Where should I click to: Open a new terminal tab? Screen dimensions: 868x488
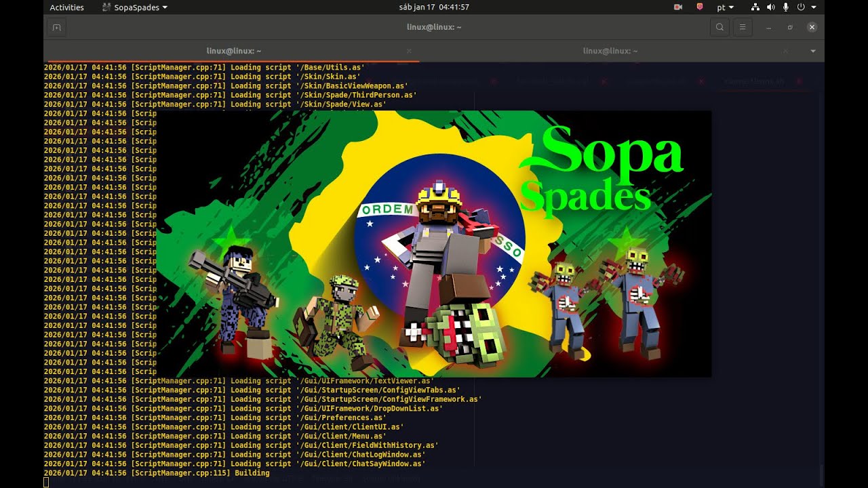[56, 27]
